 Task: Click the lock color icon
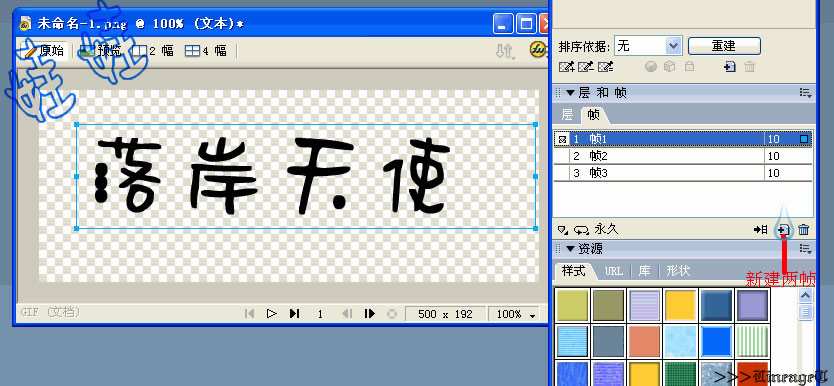click(x=689, y=67)
